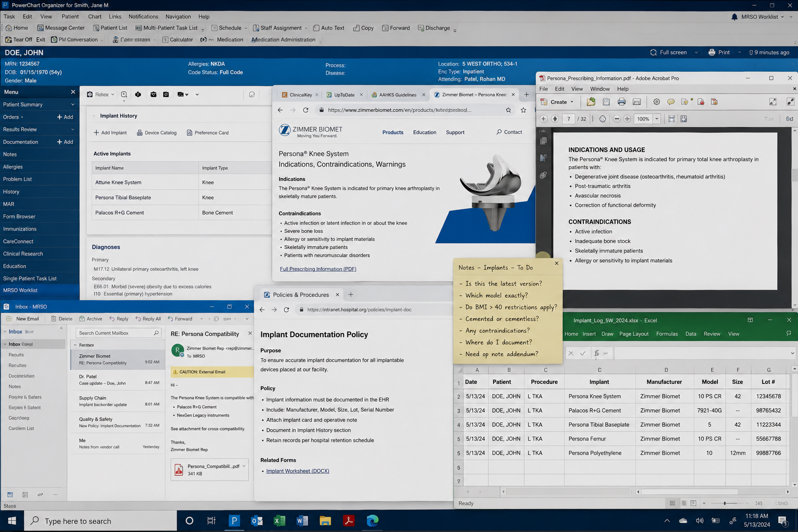Viewport: 798px width, 532px height.
Task: Click Search Current Mailbox field
Action: point(118,333)
